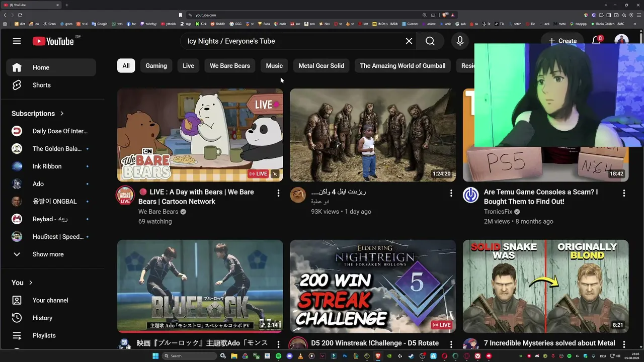Screen dimensions: 644x362
Task: Choose the Music filter chip
Action: click(274, 66)
